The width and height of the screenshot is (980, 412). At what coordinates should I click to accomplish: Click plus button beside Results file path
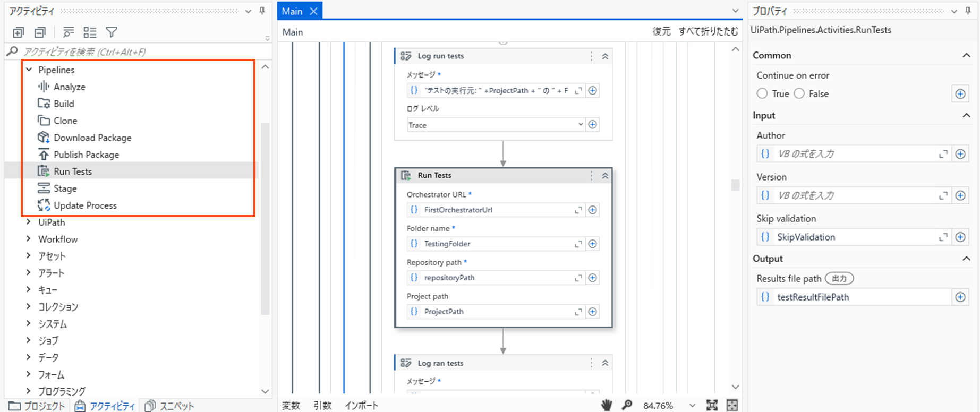(960, 297)
